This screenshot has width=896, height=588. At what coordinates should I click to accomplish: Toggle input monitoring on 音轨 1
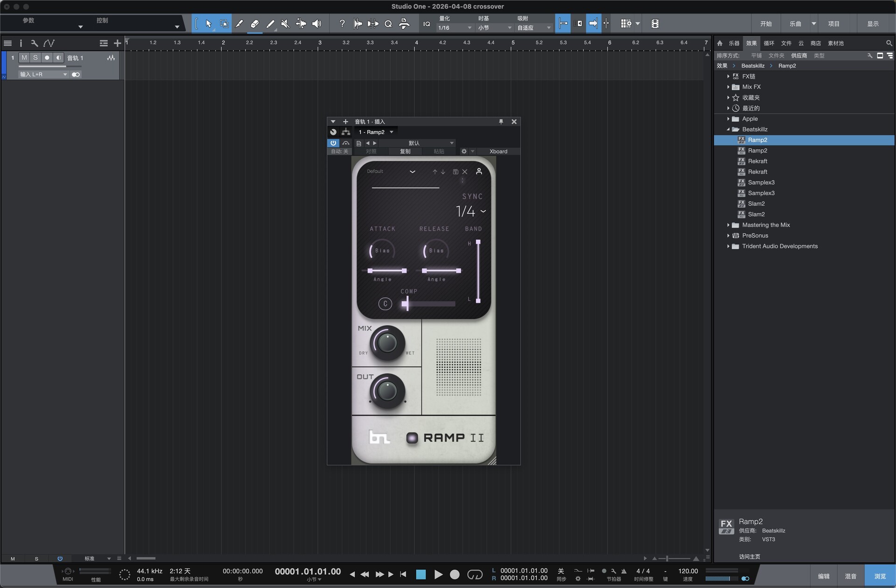tap(58, 58)
